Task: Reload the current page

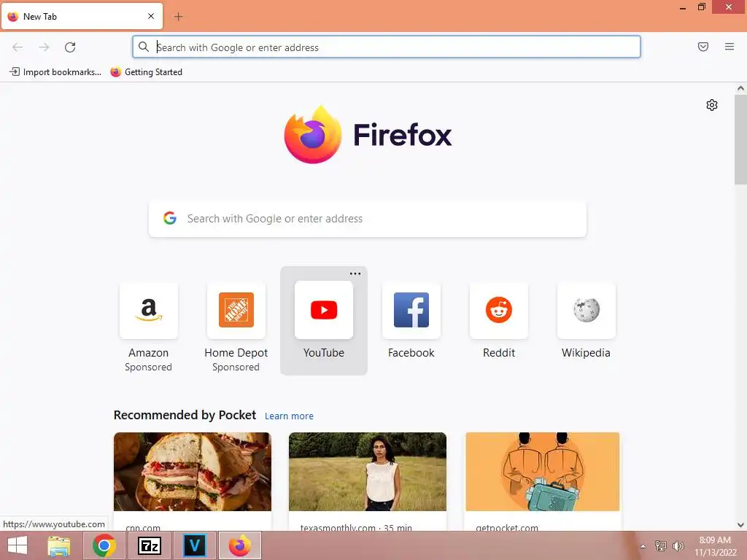Action: pyautogui.click(x=70, y=47)
